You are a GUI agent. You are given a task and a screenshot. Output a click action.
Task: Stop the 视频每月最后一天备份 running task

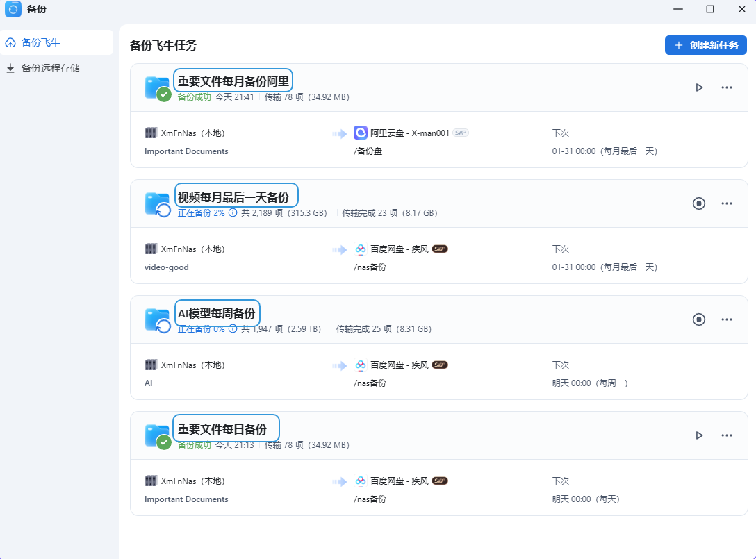coord(699,203)
